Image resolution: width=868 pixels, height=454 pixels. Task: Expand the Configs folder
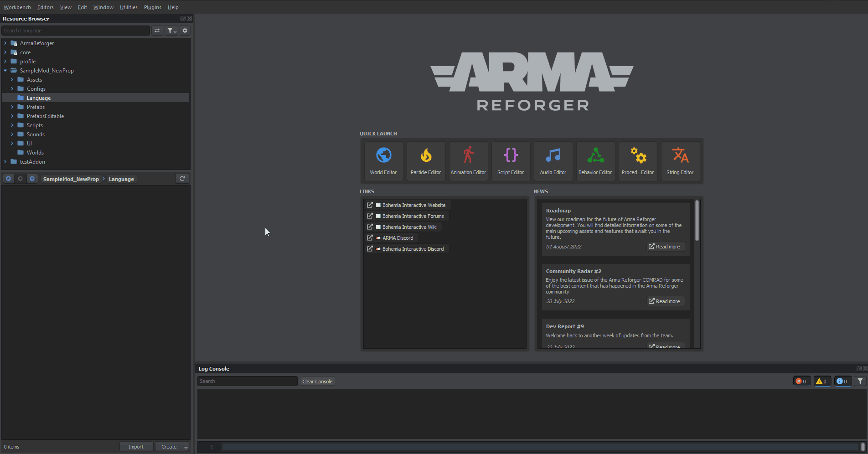pos(12,88)
